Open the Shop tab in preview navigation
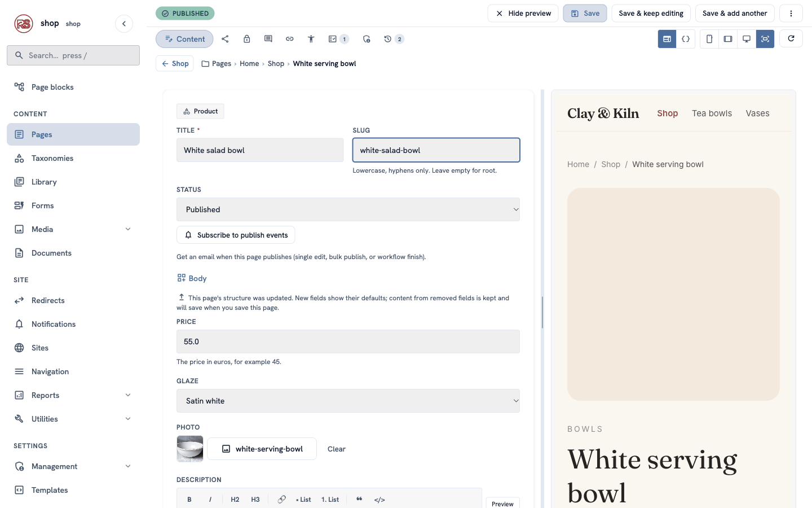The image size is (812, 508). 668,113
